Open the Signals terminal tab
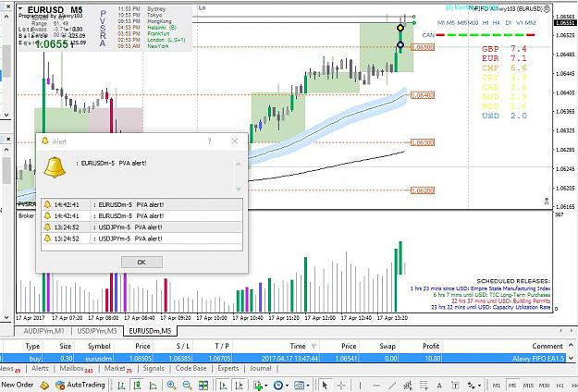The image size is (578, 392). [154, 368]
